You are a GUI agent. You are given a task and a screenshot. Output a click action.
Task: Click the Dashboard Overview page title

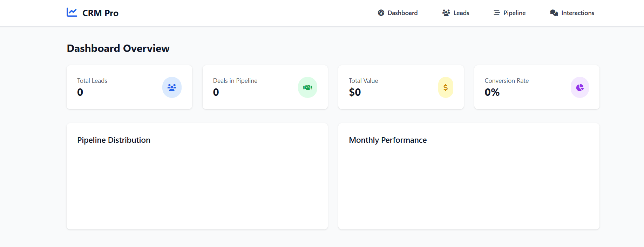click(x=118, y=48)
